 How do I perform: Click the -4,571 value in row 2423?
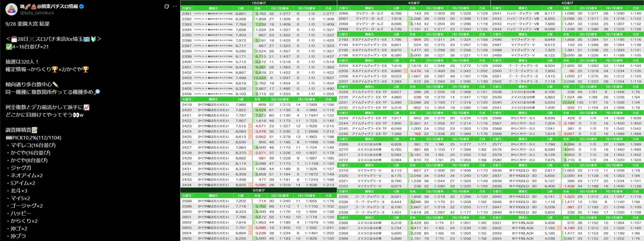[x=260, y=126]
